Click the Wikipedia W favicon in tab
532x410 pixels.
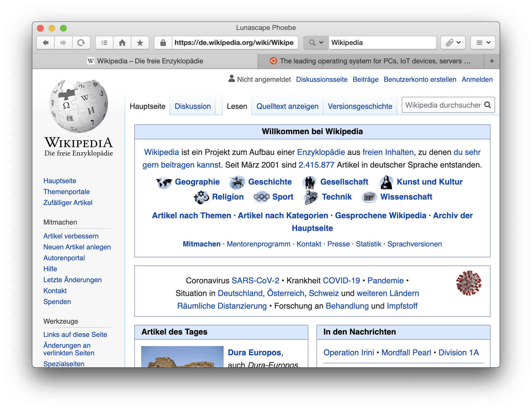point(91,61)
